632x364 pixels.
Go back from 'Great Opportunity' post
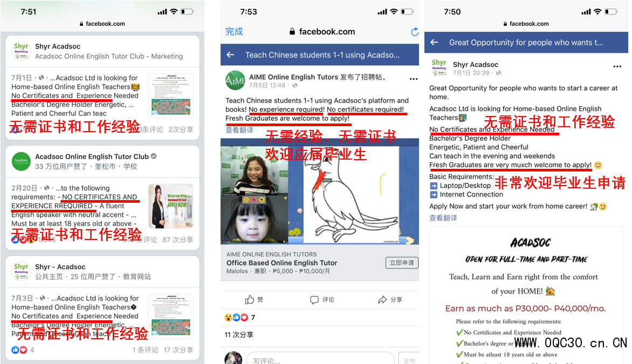434,42
